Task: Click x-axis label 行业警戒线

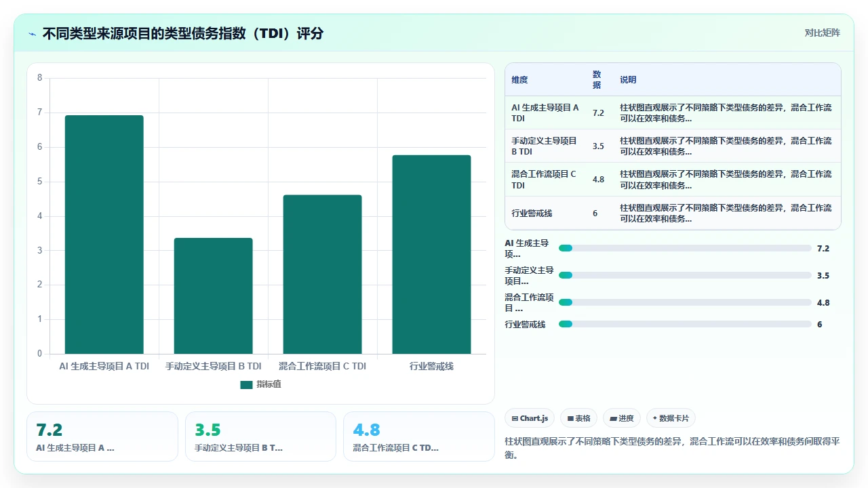Action: click(431, 366)
